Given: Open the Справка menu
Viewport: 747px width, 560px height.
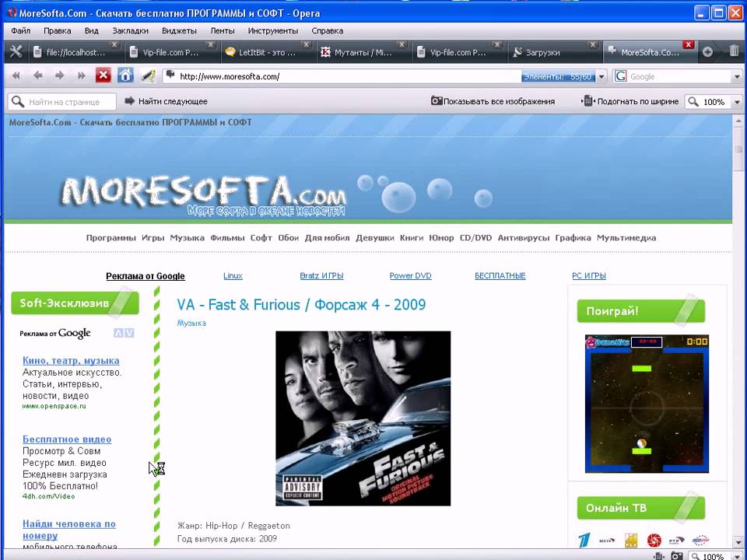Looking at the screenshot, I should pyautogui.click(x=328, y=30).
